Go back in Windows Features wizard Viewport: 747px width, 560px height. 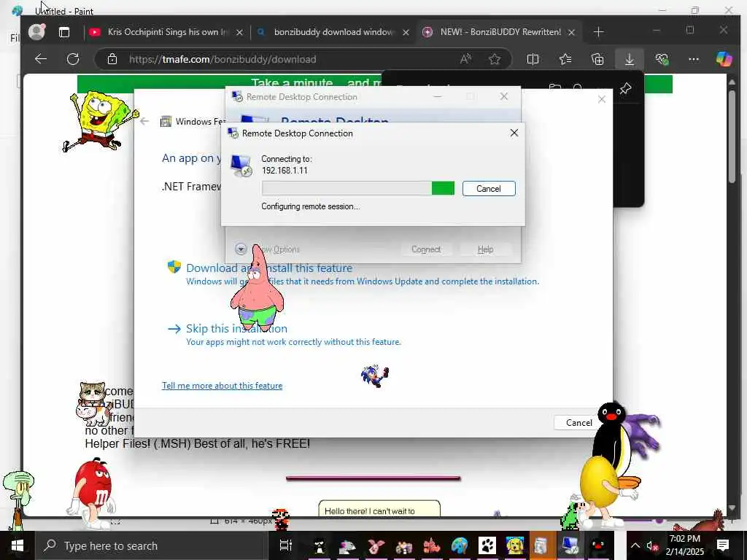(x=145, y=122)
